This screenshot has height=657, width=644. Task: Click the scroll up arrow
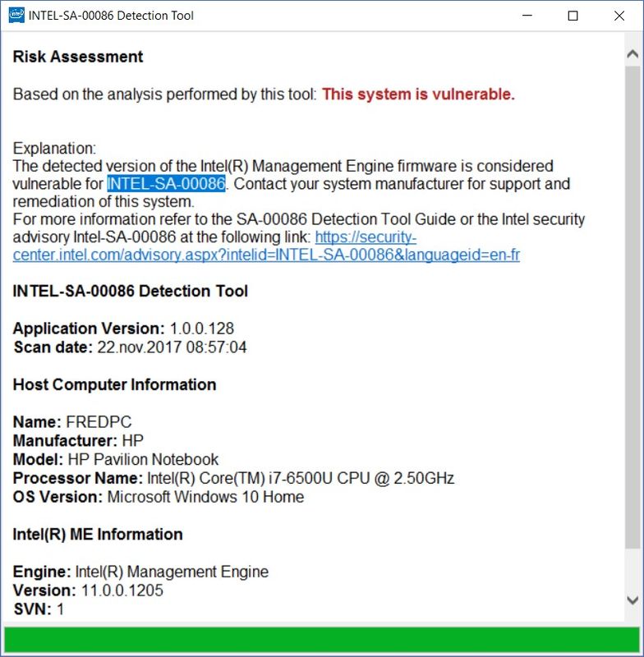point(632,54)
